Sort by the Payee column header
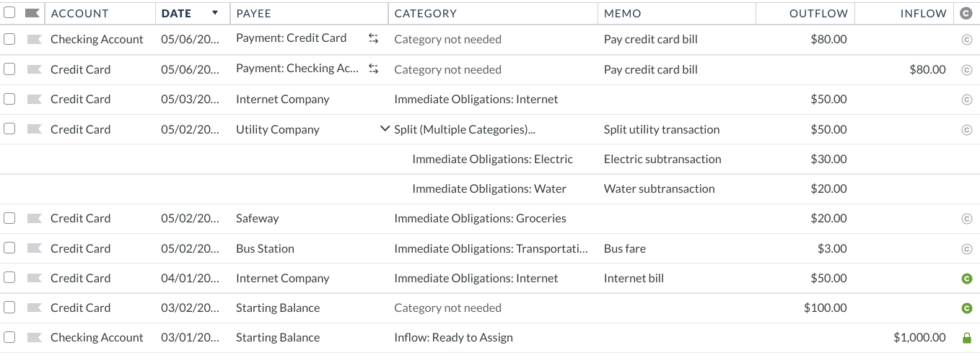 click(256, 13)
